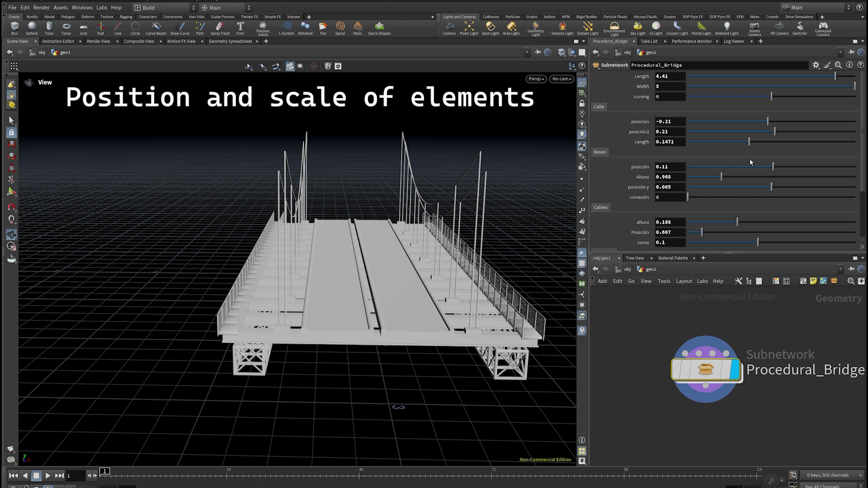This screenshot has width=868, height=488.
Task: Add a Point Light
Action: pyautogui.click(x=469, y=28)
